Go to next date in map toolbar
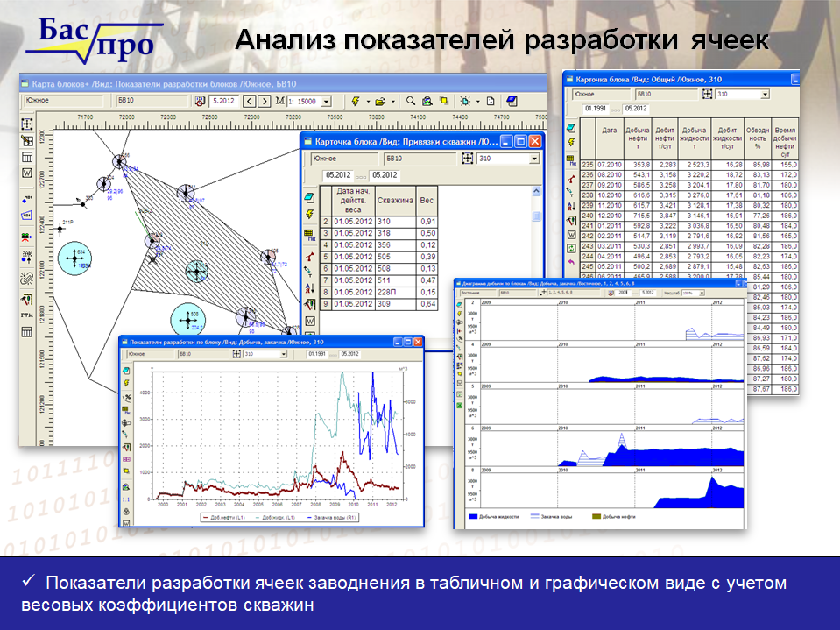 click(265, 101)
